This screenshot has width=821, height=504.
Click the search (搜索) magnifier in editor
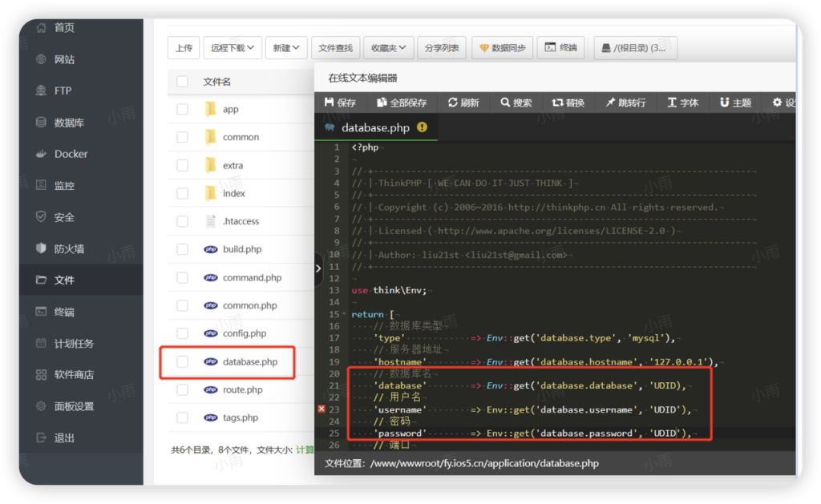[505, 103]
